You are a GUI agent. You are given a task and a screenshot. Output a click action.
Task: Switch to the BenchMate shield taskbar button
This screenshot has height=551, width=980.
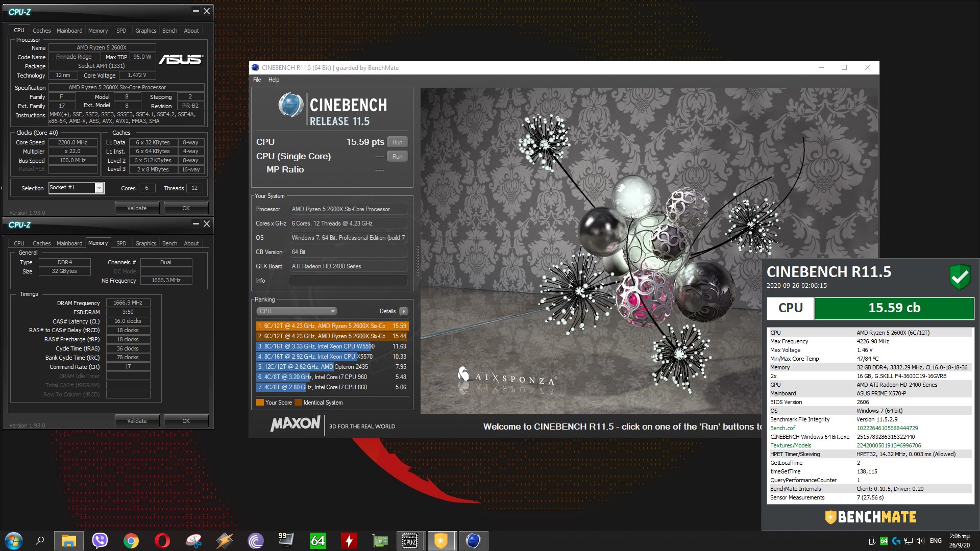(x=442, y=541)
